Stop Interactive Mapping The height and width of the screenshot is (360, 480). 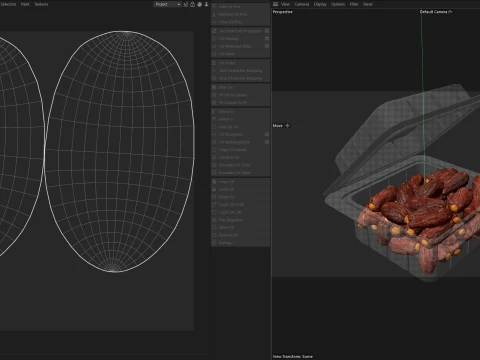click(240, 78)
